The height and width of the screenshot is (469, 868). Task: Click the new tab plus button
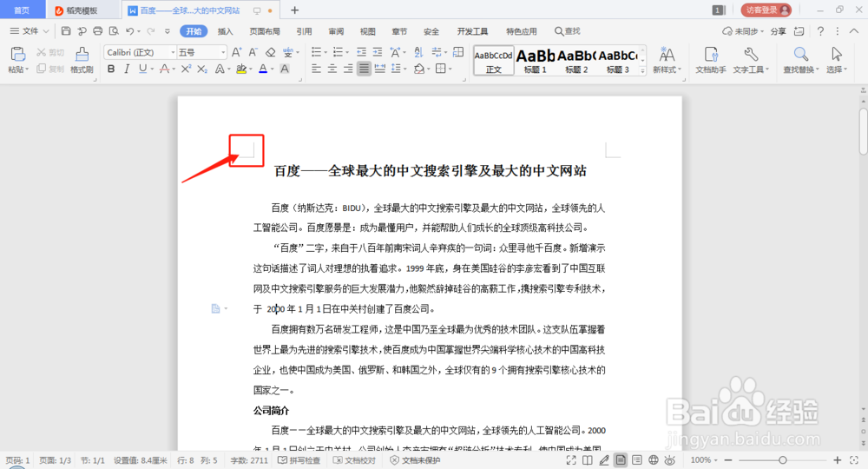pyautogui.click(x=294, y=10)
